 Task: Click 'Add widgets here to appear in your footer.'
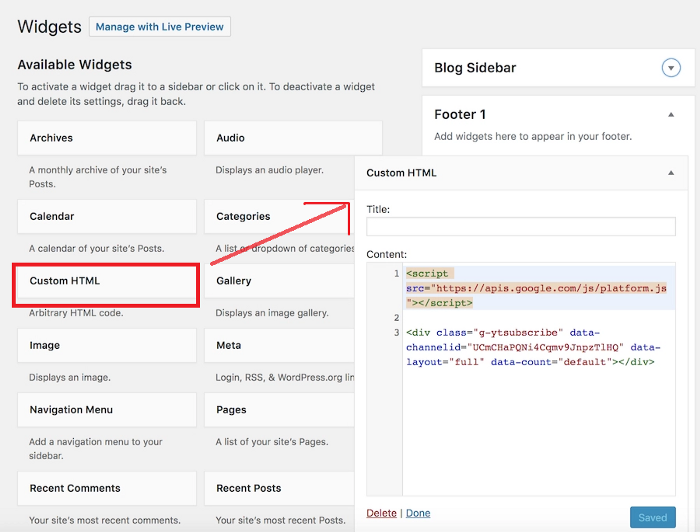(x=533, y=137)
